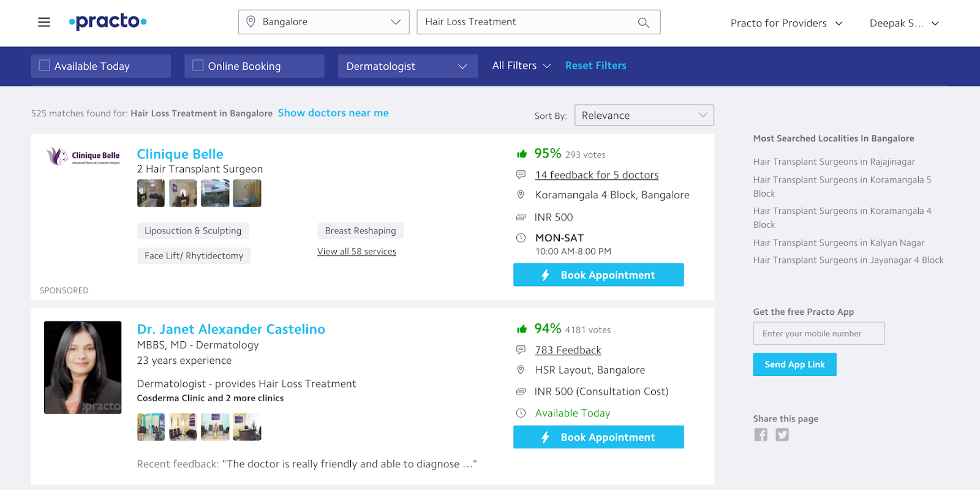Open third Clinique Belle clinic photo

pyautogui.click(x=215, y=193)
